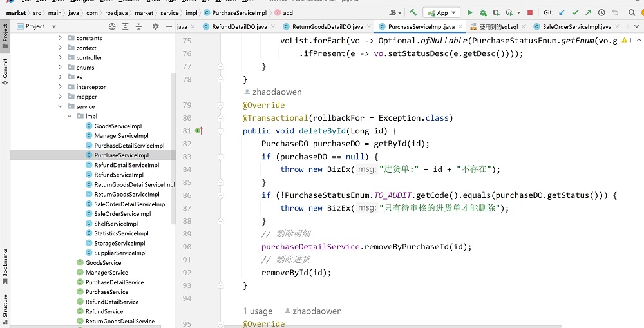Click the override gutter icon at line 81
Viewport: 644px width, 328px height.
(199, 131)
